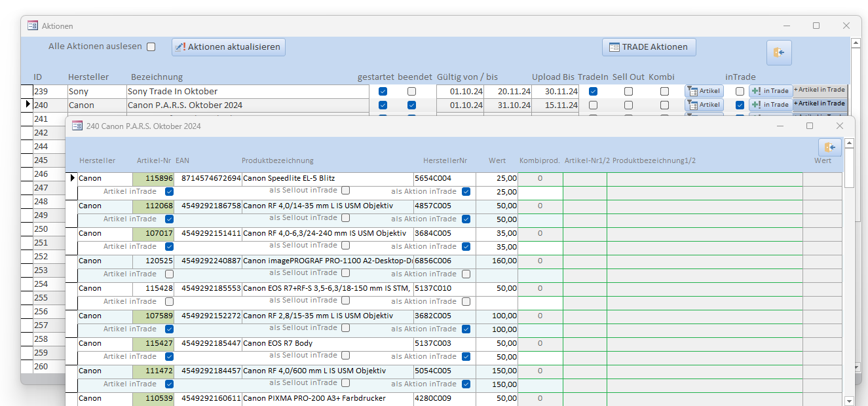
Task: Click +Artikel in Trade for Canon row 240
Action: (x=820, y=104)
